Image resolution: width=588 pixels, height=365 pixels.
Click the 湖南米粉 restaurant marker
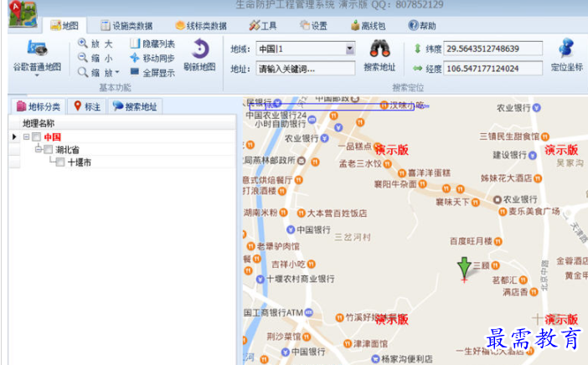pyautogui.click(x=283, y=213)
